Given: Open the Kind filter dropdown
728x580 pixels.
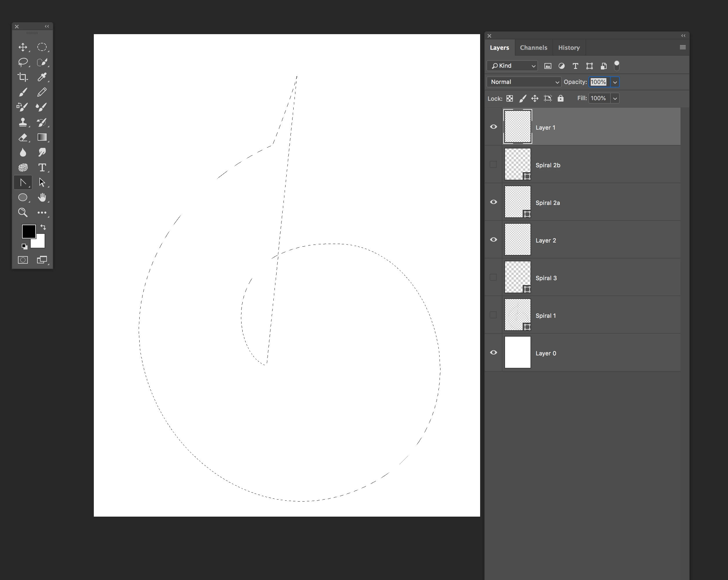Looking at the screenshot, I should tap(512, 66).
